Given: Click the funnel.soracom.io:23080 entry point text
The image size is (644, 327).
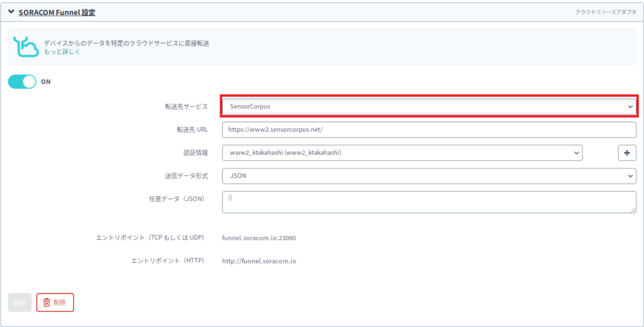Looking at the screenshot, I should click(x=259, y=238).
